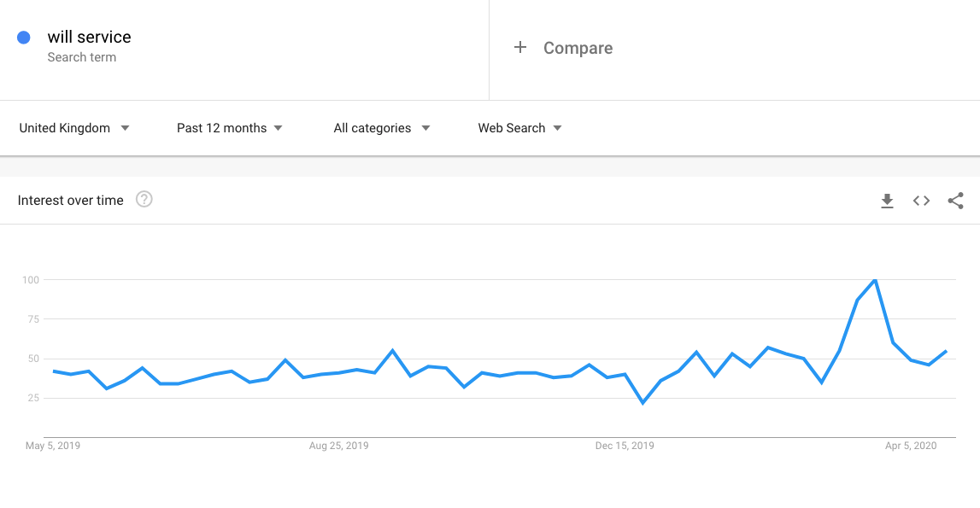980x508 pixels.
Task: Change the Web Search type dropdown
Action: (519, 128)
